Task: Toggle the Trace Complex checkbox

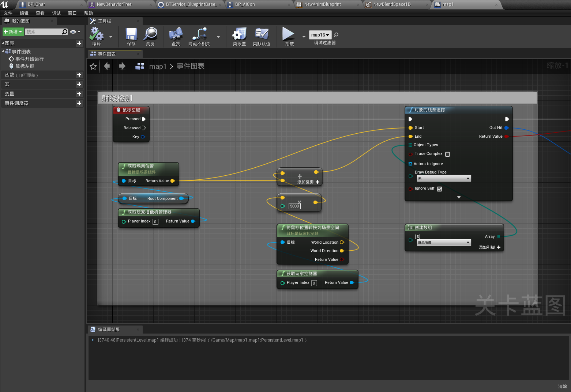Action: [x=447, y=154]
